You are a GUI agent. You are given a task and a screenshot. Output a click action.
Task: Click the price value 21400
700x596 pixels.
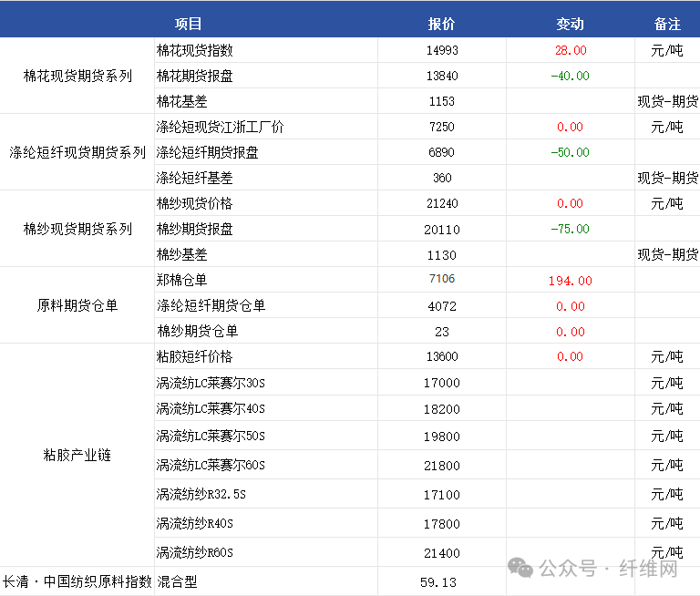(442, 553)
